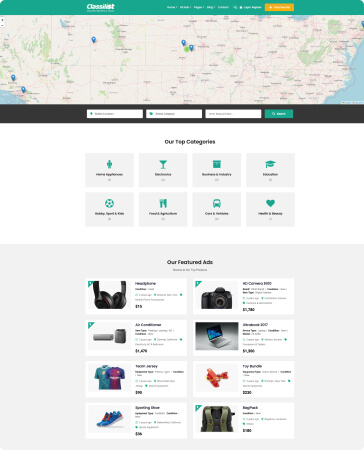Click the Classilist logo in header

(100, 7)
